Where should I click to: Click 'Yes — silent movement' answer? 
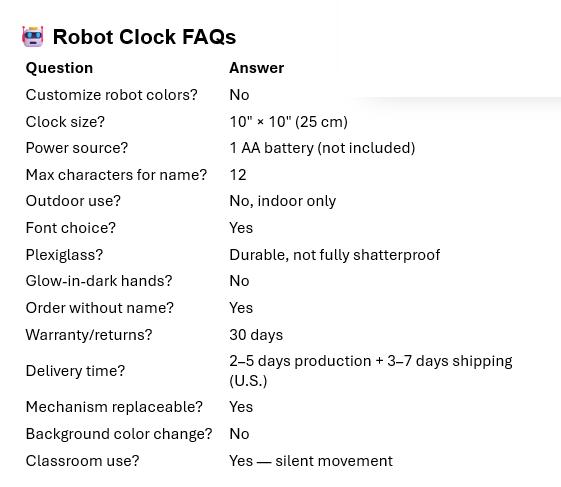coord(311,461)
